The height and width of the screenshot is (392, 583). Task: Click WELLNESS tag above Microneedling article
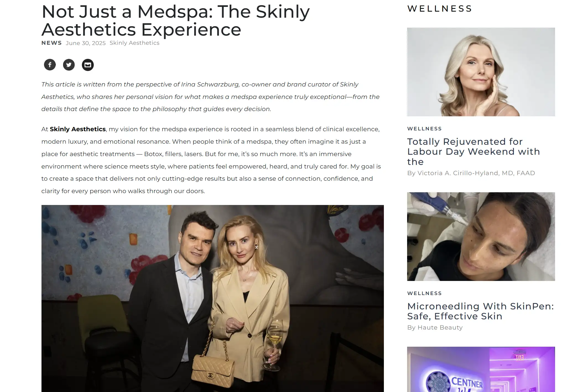425,293
